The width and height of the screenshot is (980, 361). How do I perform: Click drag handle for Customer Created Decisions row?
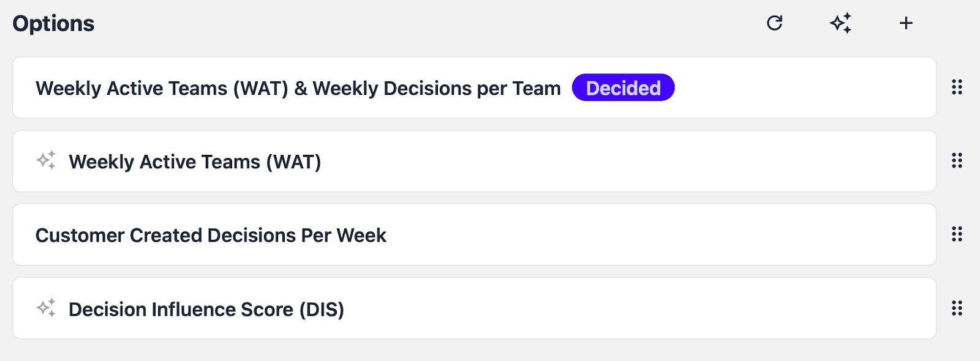click(957, 234)
